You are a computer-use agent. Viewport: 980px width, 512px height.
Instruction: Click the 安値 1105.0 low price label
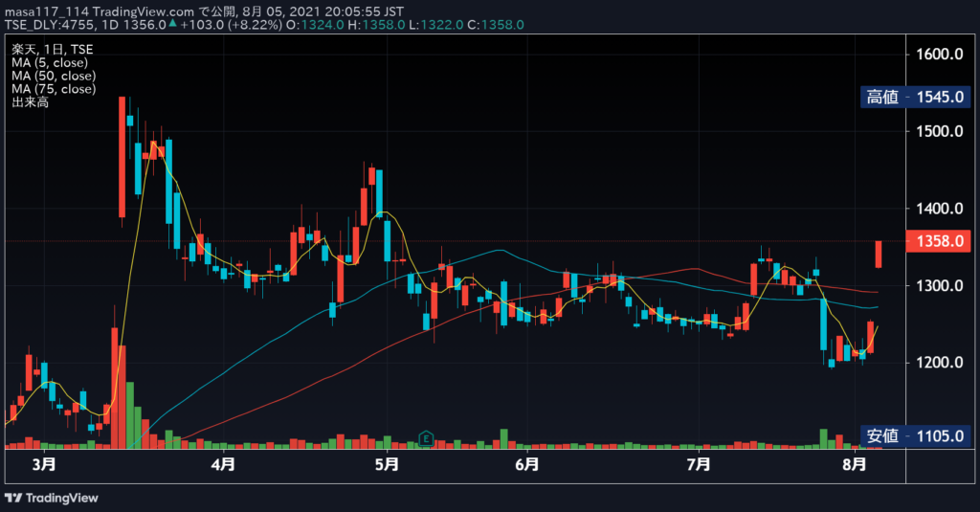[x=915, y=435]
